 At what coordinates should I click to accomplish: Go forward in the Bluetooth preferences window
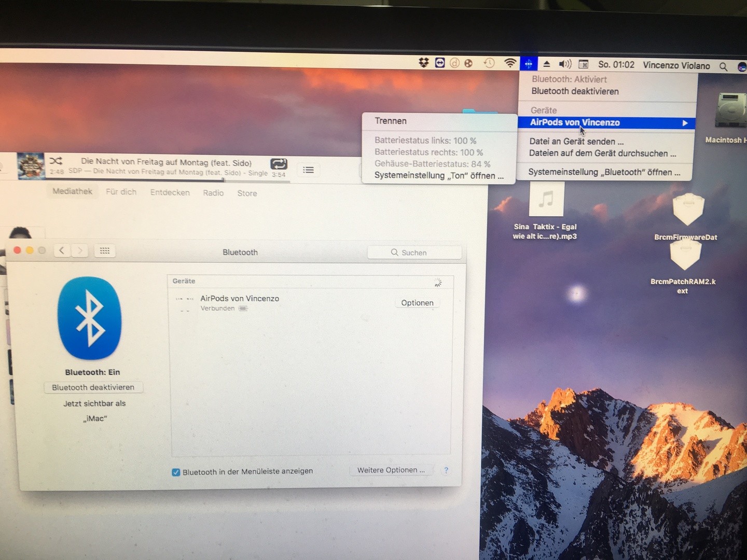(79, 251)
